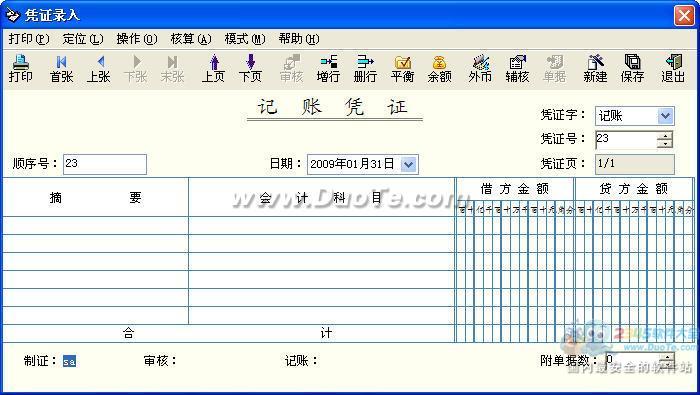700x395 pixels.
Task: Expand the 凭证字 dropdown list
Action: click(665, 116)
